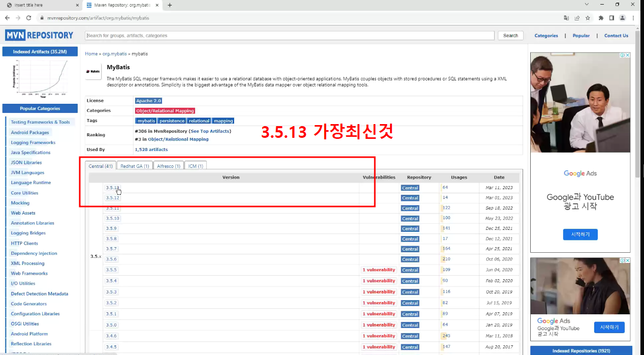Bookmark this page with star icon
644x355 pixels.
[x=588, y=18]
